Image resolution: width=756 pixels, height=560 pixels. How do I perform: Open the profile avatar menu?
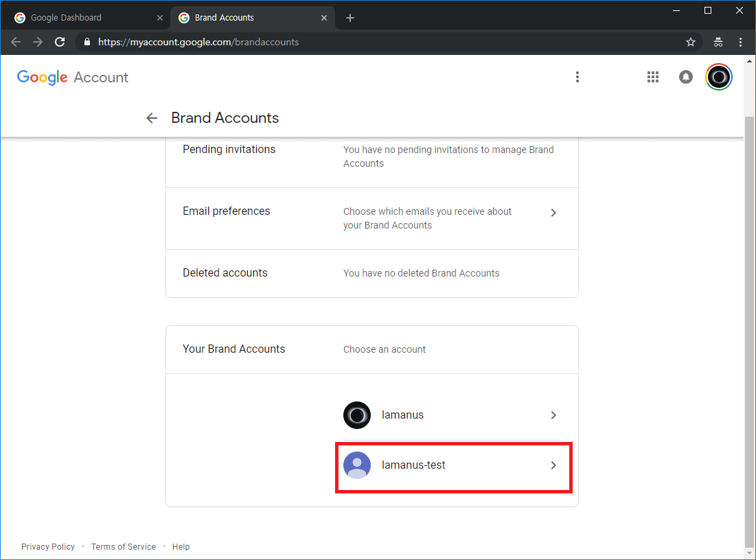pyautogui.click(x=719, y=77)
